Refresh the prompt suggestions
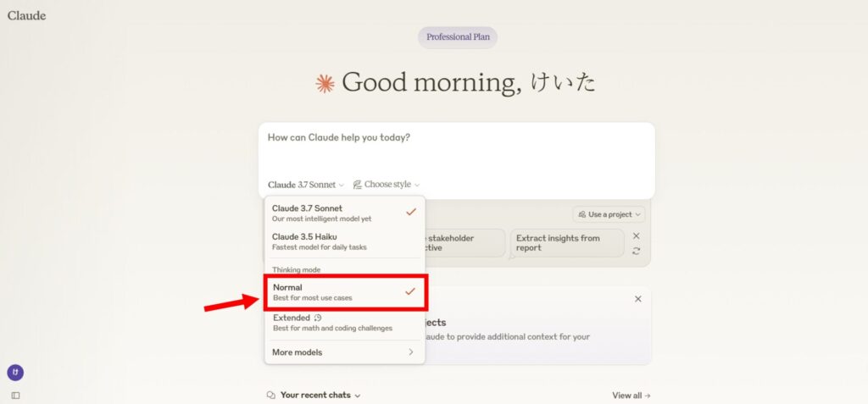This screenshot has width=868, height=404. pos(636,252)
